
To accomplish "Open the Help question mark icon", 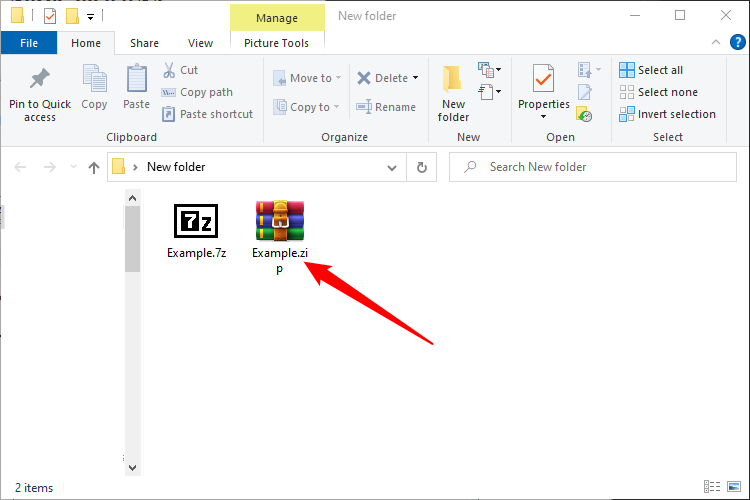I will [x=736, y=43].
